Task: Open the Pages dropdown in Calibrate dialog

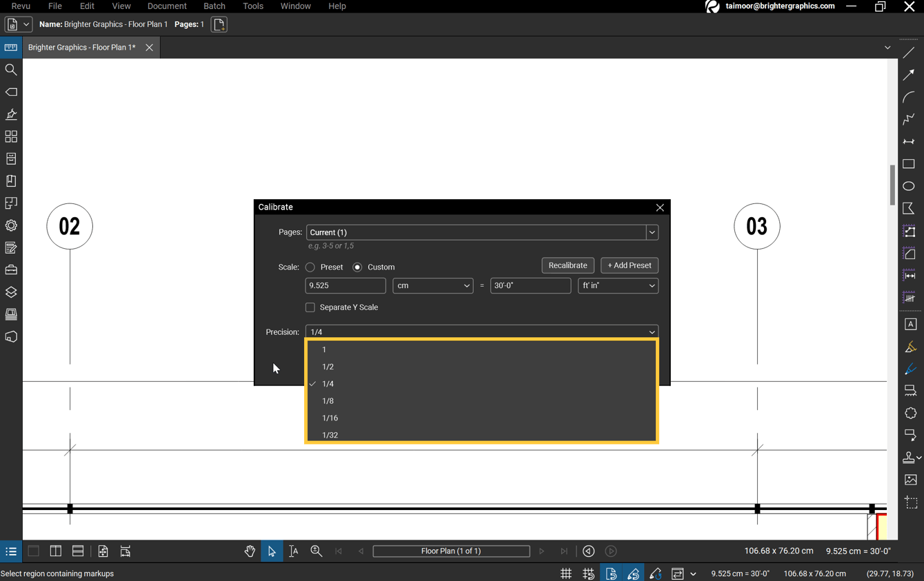Action: point(651,232)
